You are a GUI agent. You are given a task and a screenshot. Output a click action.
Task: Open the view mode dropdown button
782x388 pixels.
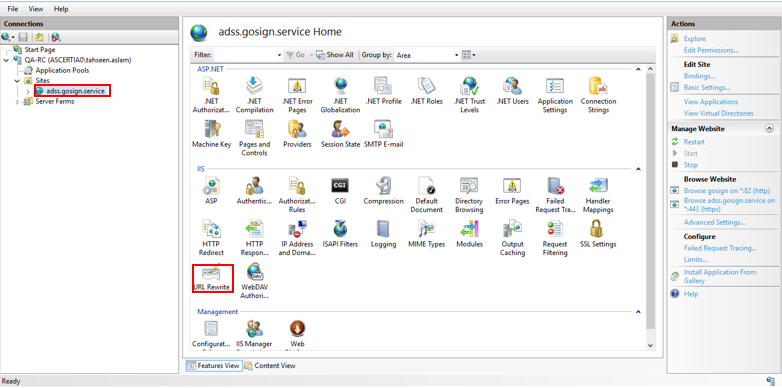(x=469, y=55)
